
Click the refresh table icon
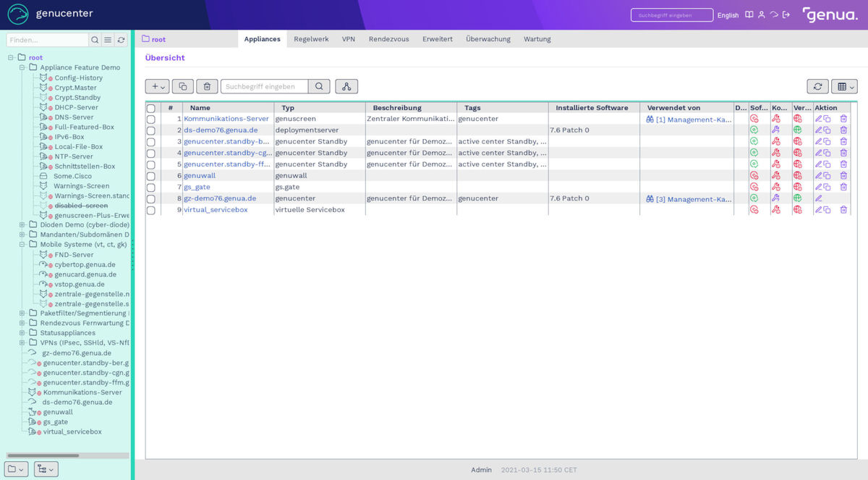tap(817, 85)
